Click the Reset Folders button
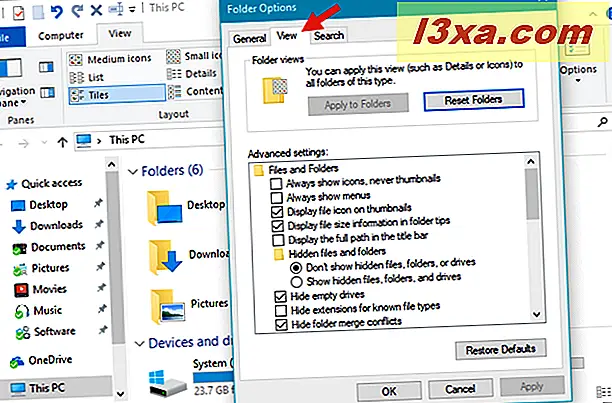612x403 pixels. (473, 100)
